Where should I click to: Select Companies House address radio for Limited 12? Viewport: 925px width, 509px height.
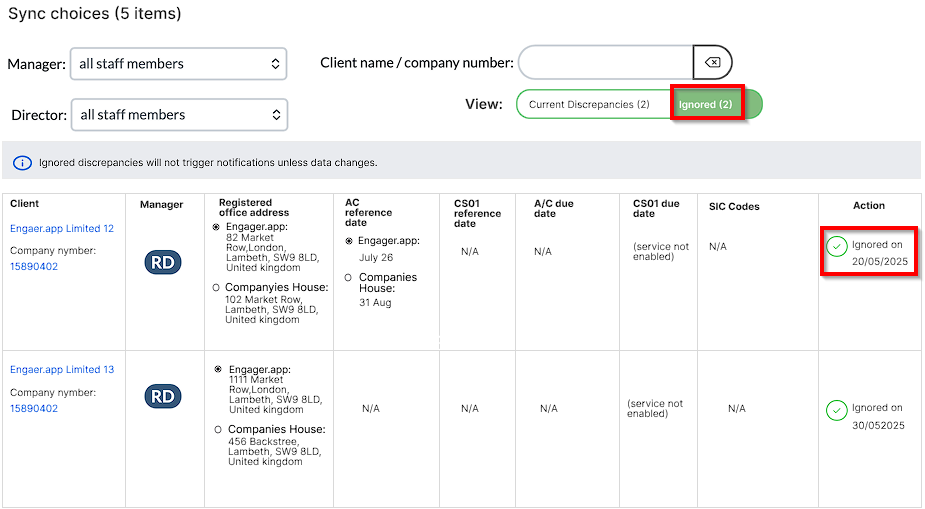click(x=217, y=288)
